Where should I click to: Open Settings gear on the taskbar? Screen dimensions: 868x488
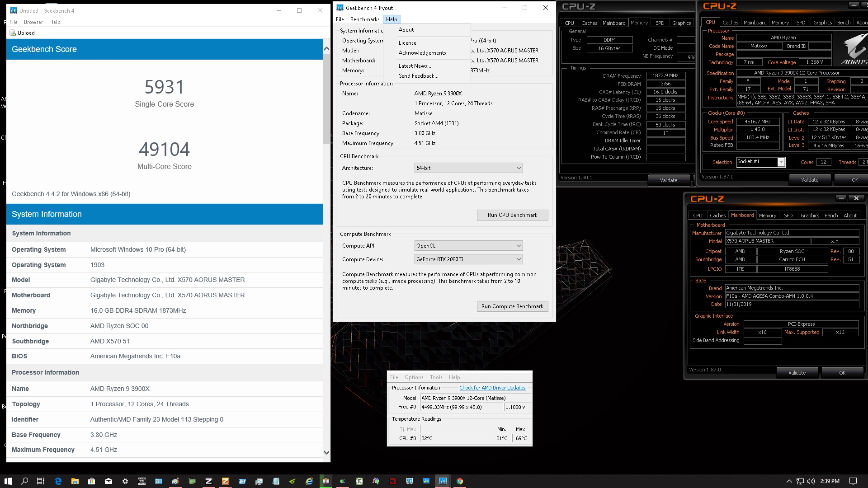[x=125, y=481]
